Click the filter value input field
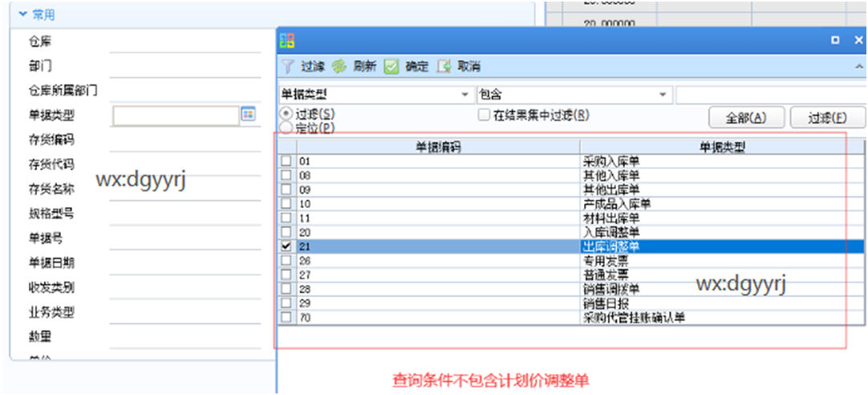 coord(771,95)
